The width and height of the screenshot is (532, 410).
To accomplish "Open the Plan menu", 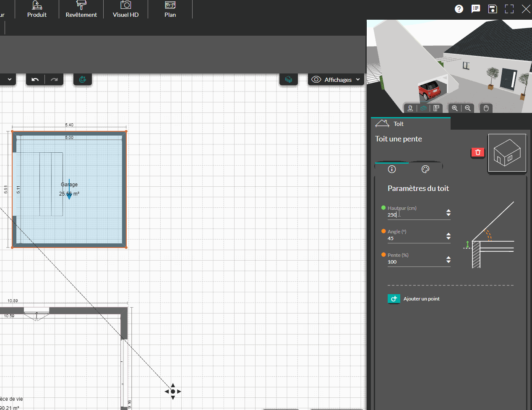I will pyautogui.click(x=170, y=9).
